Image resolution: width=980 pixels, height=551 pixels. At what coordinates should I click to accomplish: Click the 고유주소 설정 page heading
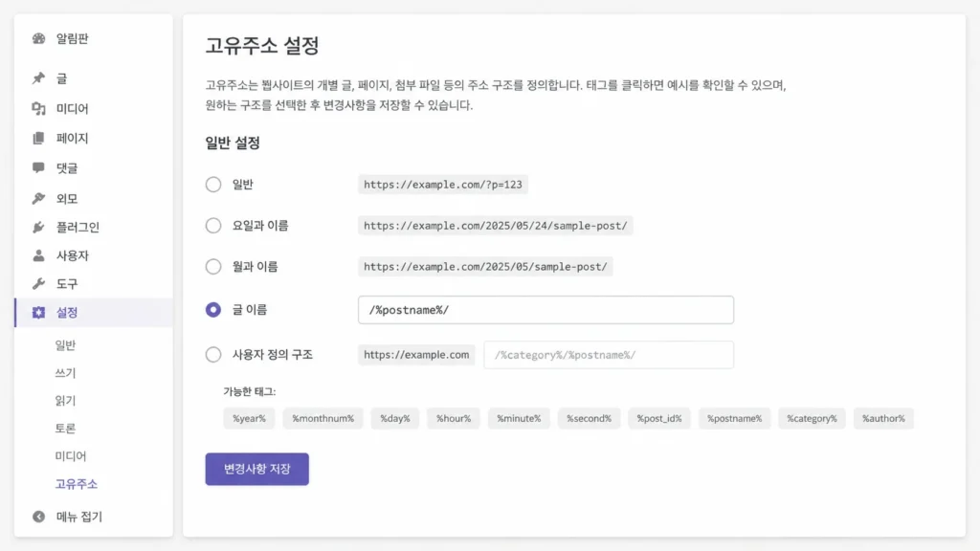(262, 46)
